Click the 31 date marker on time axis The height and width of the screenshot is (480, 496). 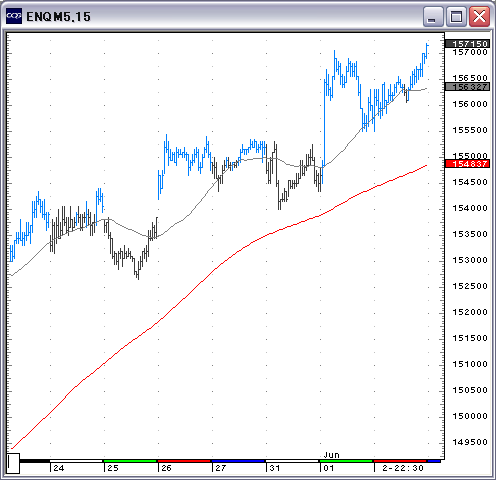click(x=275, y=468)
